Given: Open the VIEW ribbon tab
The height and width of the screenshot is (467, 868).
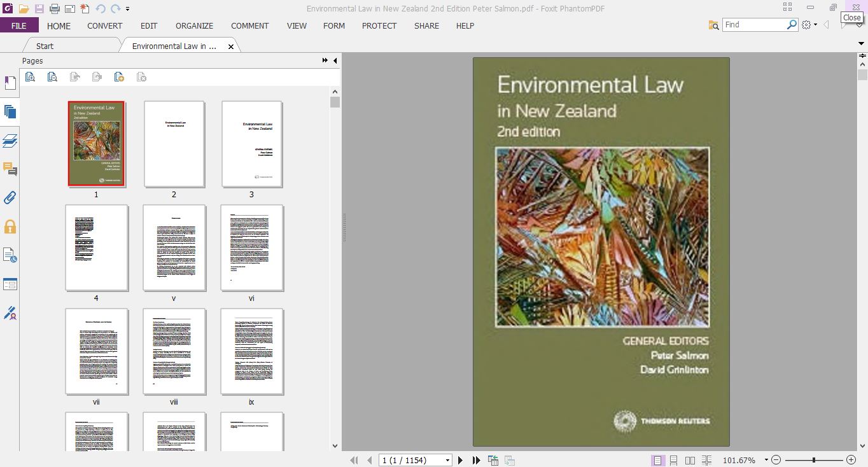Looking at the screenshot, I should 297,25.
